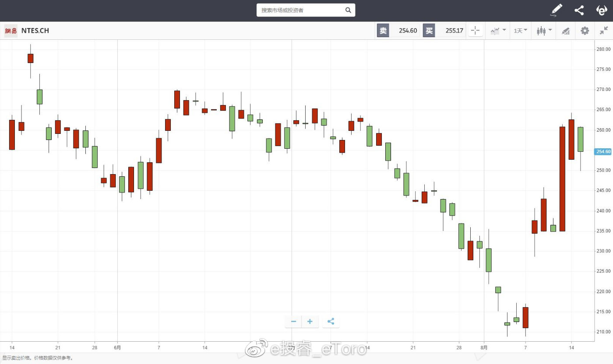Open the 1天 time interval dropdown
The width and height of the screenshot is (613, 364).
tap(520, 31)
